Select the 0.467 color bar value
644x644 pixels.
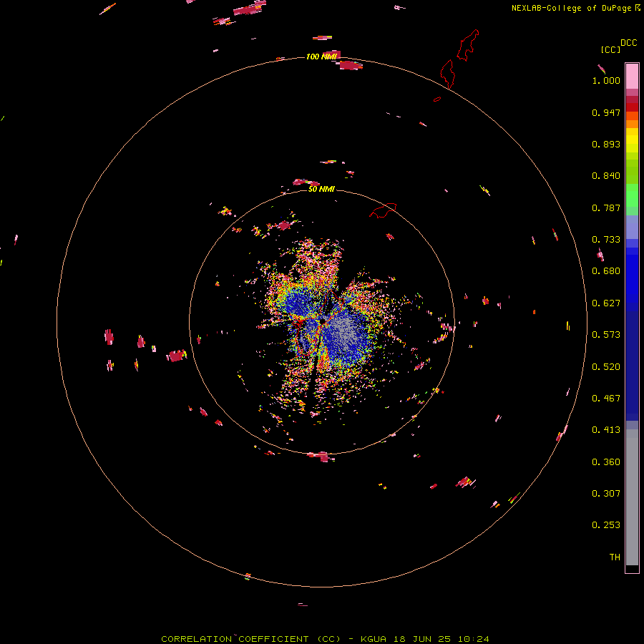tap(606, 399)
